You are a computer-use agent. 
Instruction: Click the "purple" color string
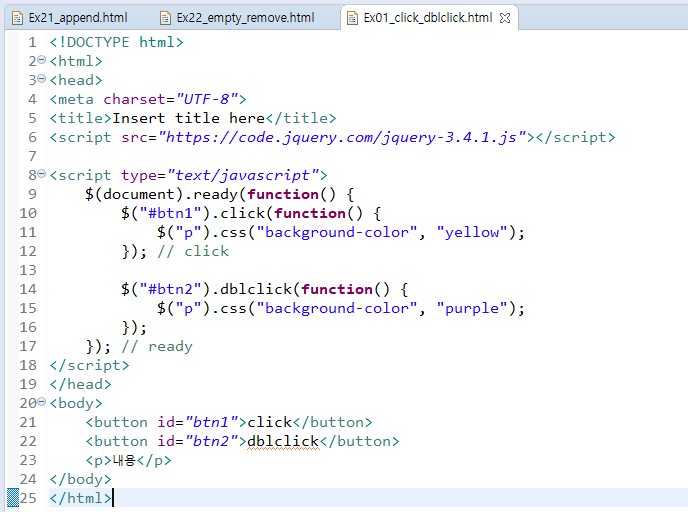click(x=472, y=308)
